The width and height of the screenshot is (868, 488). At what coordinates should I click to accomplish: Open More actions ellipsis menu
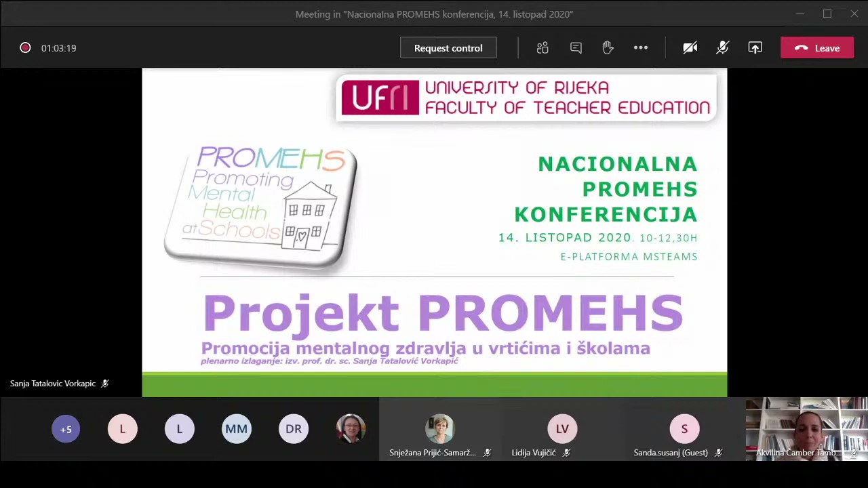pos(641,48)
